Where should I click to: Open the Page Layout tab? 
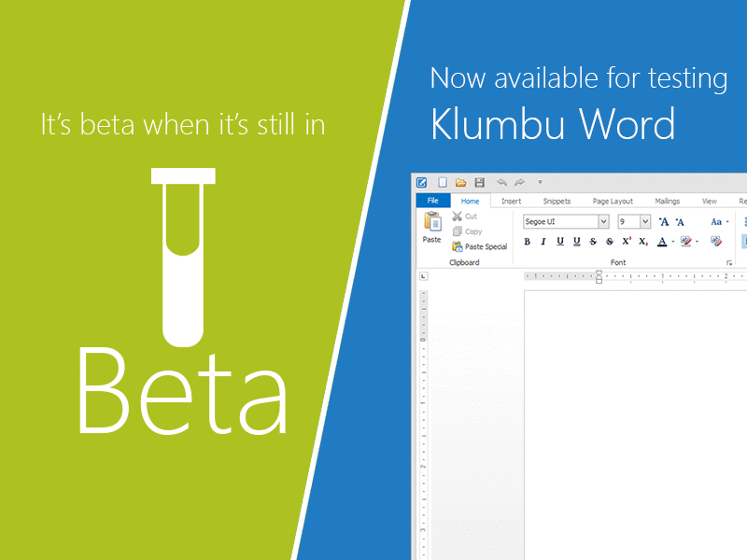tap(613, 201)
